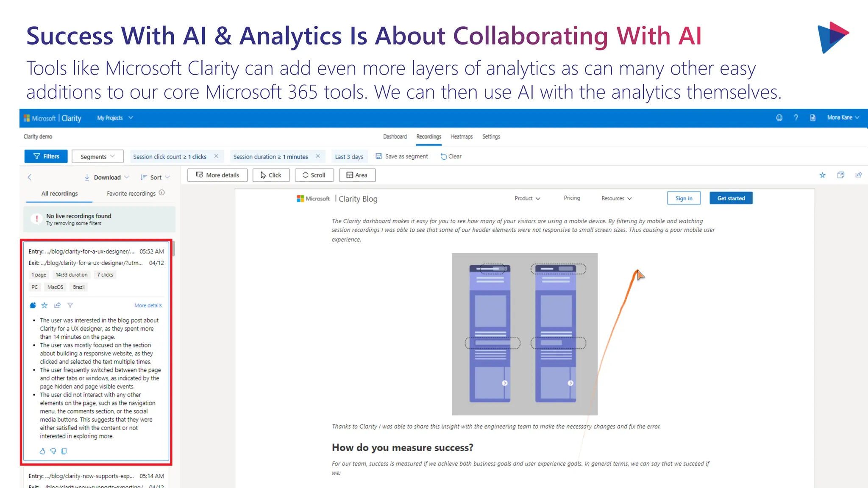The height and width of the screenshot is (488, 868).
Task: Click the 'PC' device tag
Action: tap(35, 287)
